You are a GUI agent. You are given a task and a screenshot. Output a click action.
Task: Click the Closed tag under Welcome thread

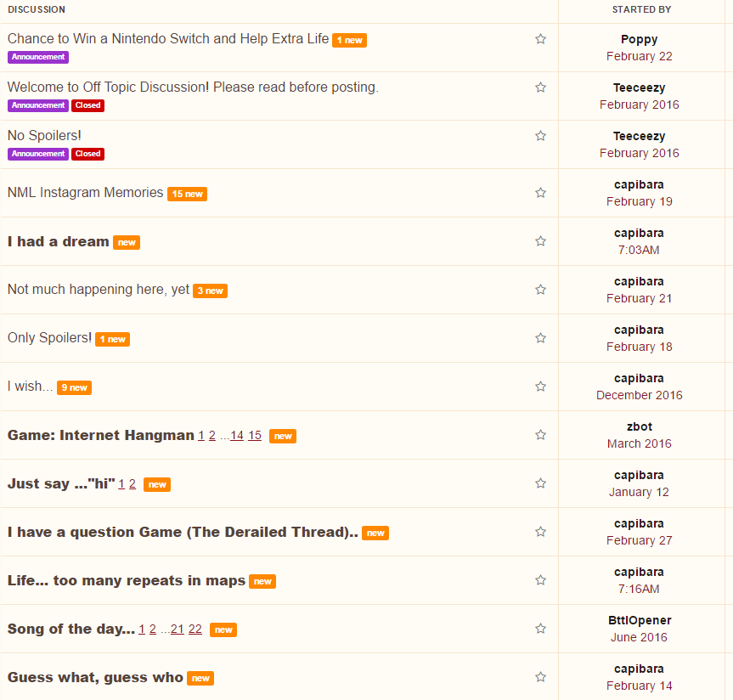87,105
